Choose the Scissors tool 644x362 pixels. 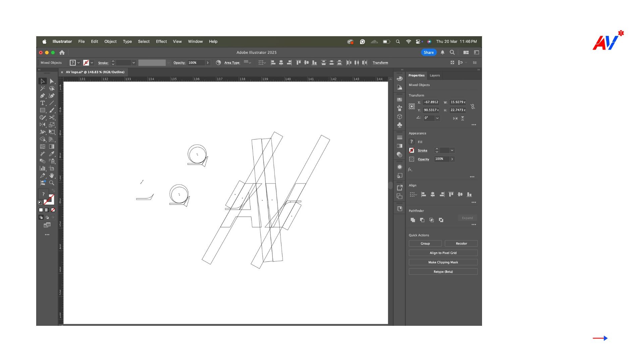(x=52, y=118)
